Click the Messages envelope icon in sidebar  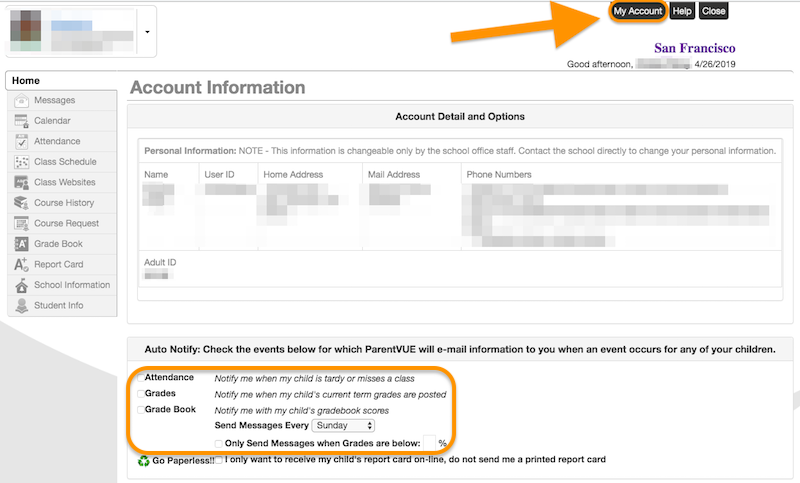[22, 101]
